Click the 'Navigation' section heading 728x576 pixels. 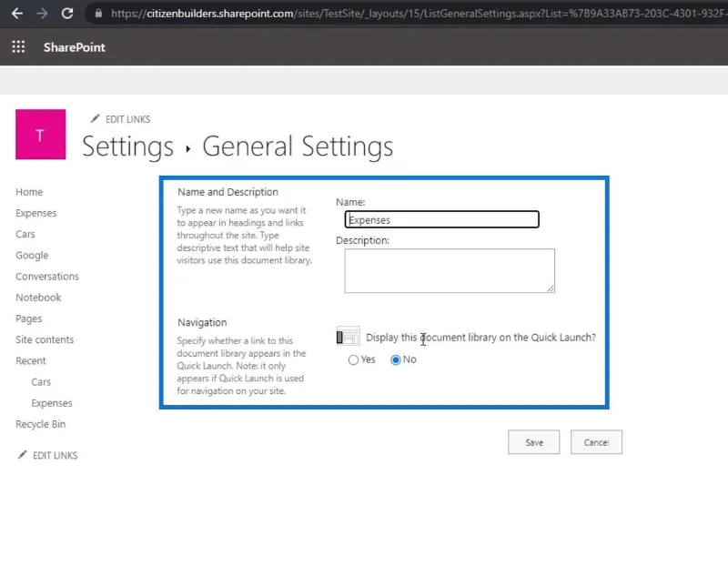click(x=202, y=322)
